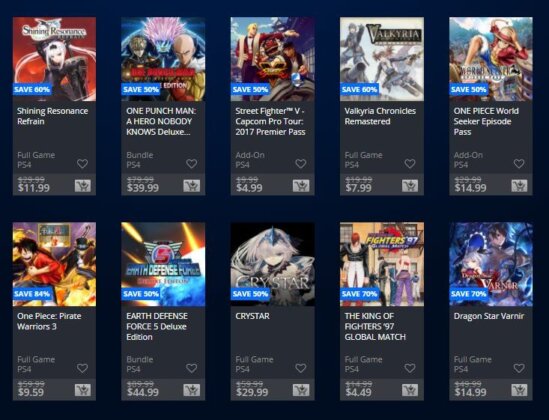Open the Dragon Star Varnir title link
This screenshot has width=549, height=420.
(x=489, y=316)
